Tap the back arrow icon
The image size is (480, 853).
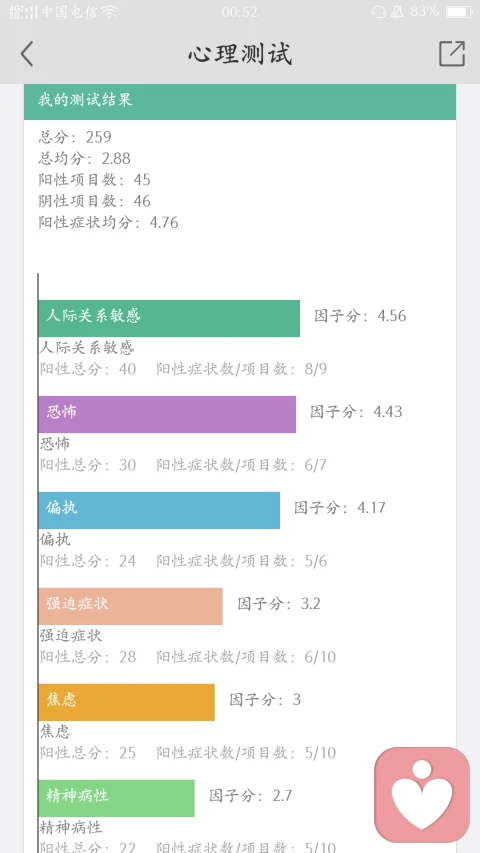27,54
